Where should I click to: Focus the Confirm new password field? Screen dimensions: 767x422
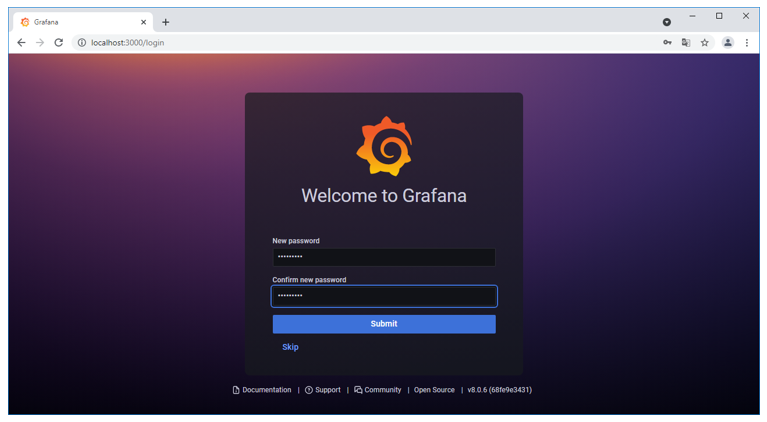[384, 296]
